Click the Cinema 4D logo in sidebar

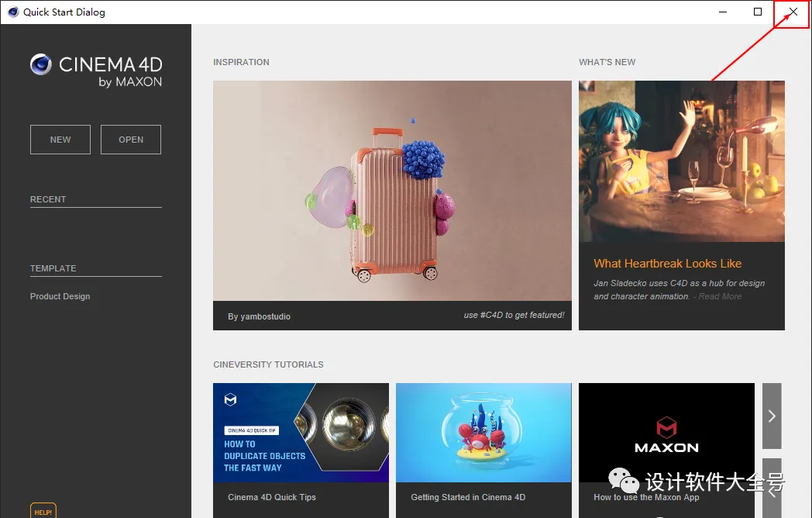[96, 71]
